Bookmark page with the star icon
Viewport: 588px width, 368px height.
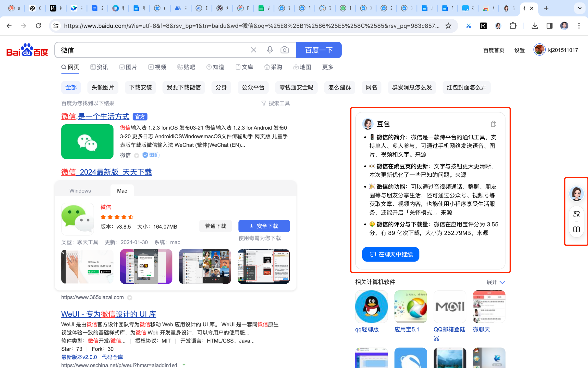point(448,26)
